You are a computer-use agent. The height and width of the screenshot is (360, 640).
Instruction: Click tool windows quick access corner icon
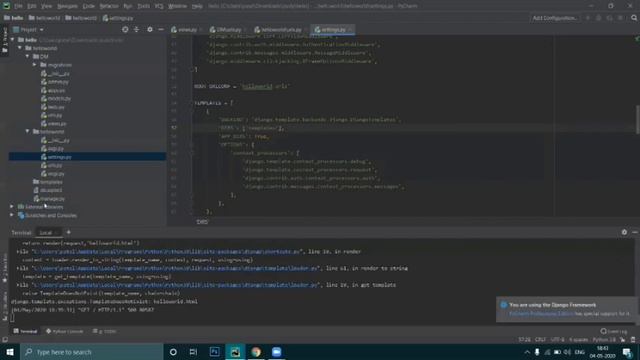click(x=5, y=340)
